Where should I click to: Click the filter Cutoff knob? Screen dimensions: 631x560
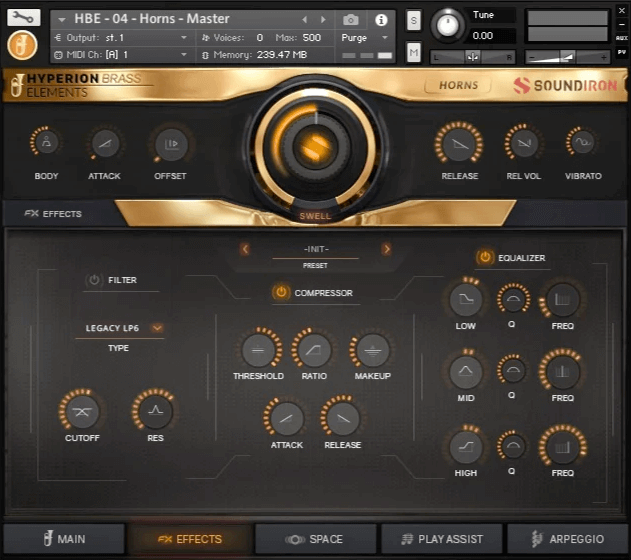[x=81, y=411]
